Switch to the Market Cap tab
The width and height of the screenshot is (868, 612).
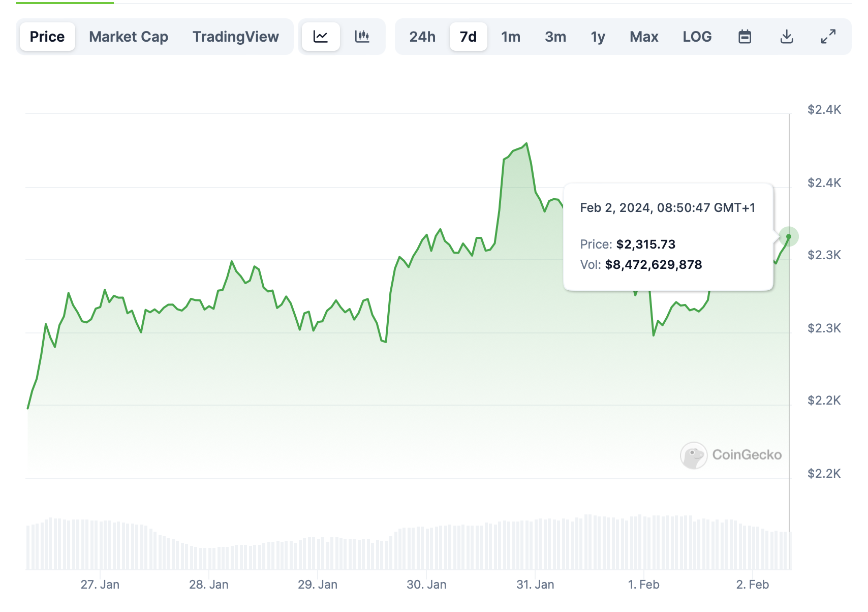(129, 37)
